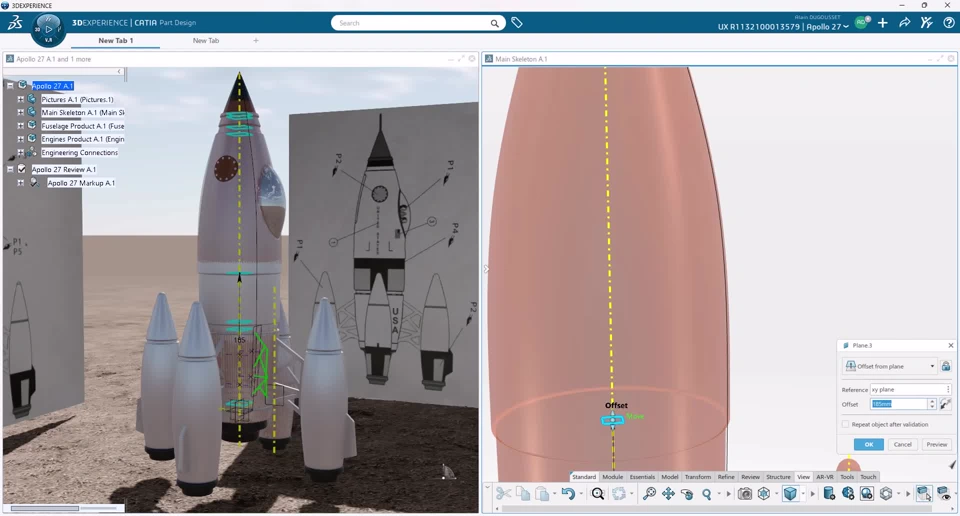Image resolution: width=960 pixels, height=516 pixels.
Task: Select the Rotate view tool
Action: pyautogui.click(x=687, y=493)
